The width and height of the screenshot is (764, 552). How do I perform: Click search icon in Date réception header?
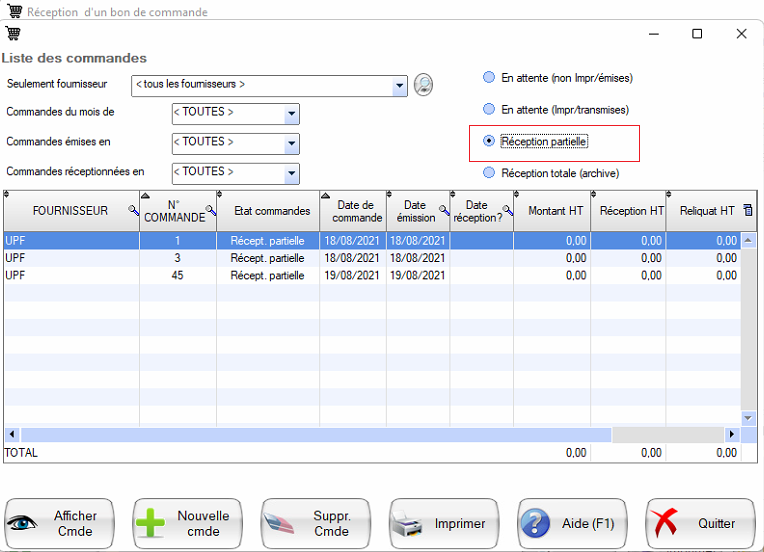coord(507,210)
